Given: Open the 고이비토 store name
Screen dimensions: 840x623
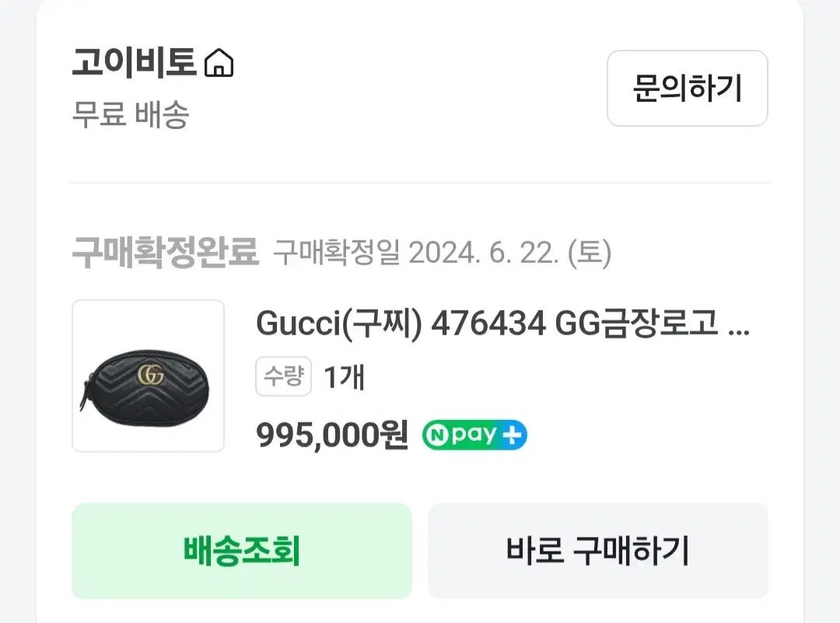Looking at the screenshot, I should pos(134,63).
